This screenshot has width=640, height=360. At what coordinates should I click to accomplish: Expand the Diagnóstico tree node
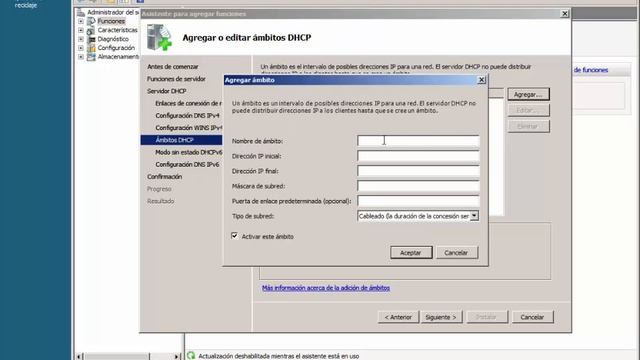pos(81,39)
